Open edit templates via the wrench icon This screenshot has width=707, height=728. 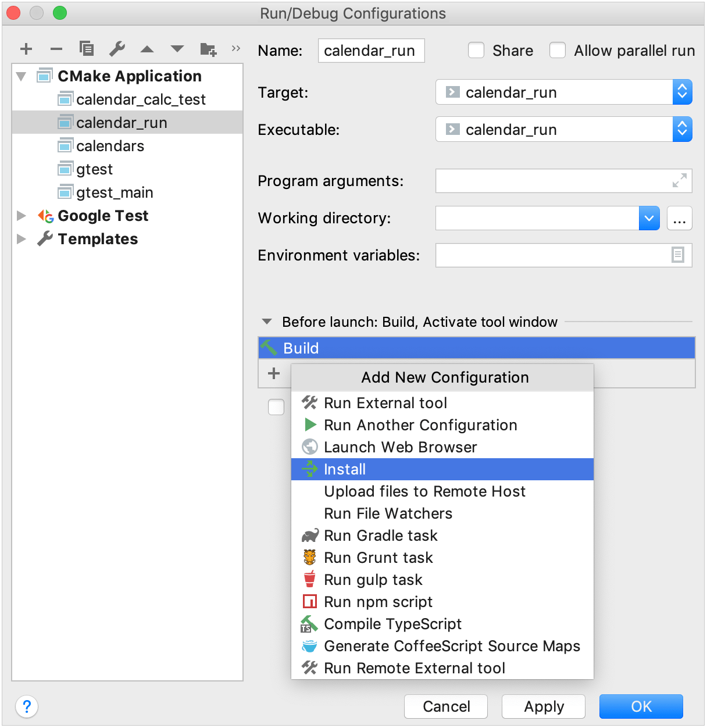(117, 49)
